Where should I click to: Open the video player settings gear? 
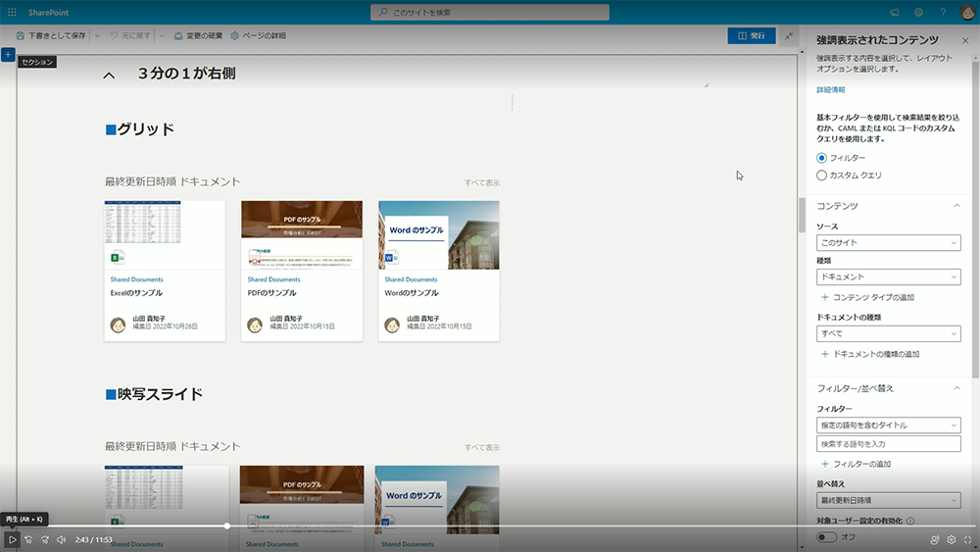pos(952,539)
